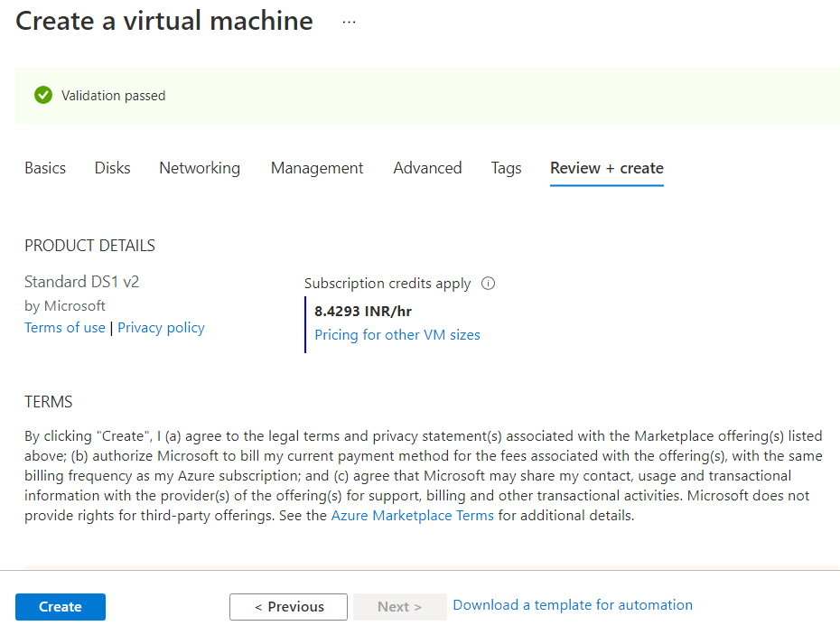Click the TERMS heading
The width and height of the screenshot is (840, 635).
tap(48, 402)
